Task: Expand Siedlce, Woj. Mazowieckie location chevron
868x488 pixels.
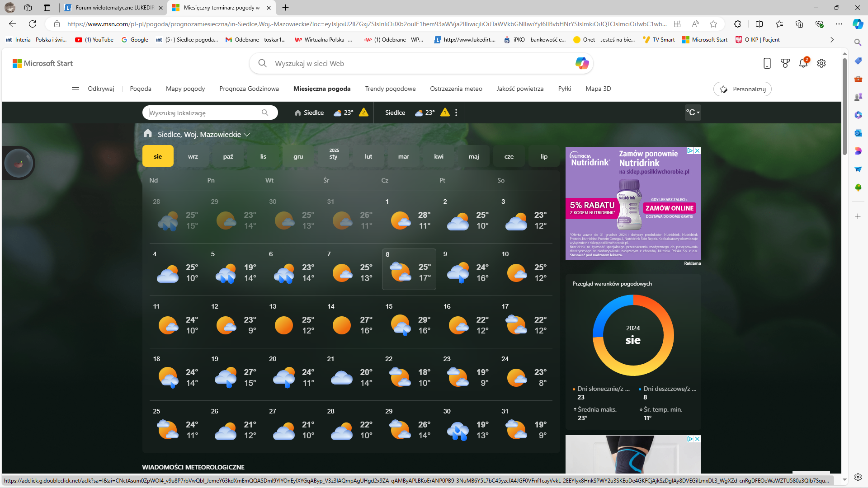Action: coord(247,135)
